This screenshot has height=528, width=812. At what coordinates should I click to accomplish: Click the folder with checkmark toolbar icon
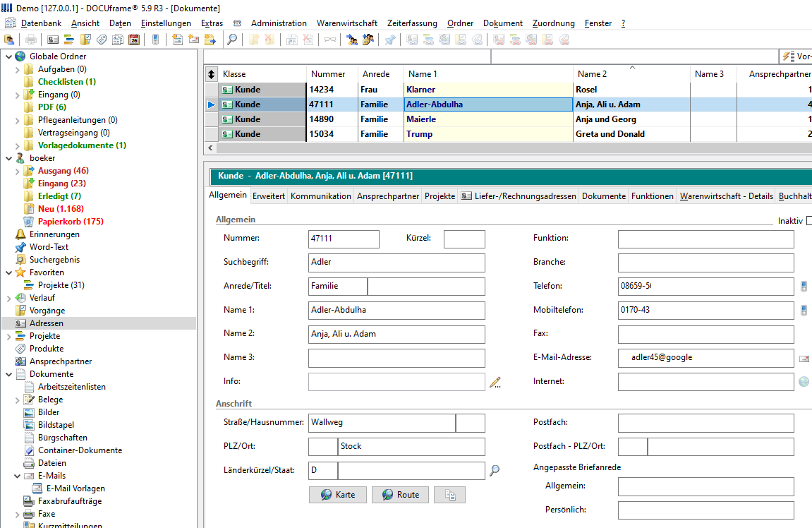pos(85,40)
